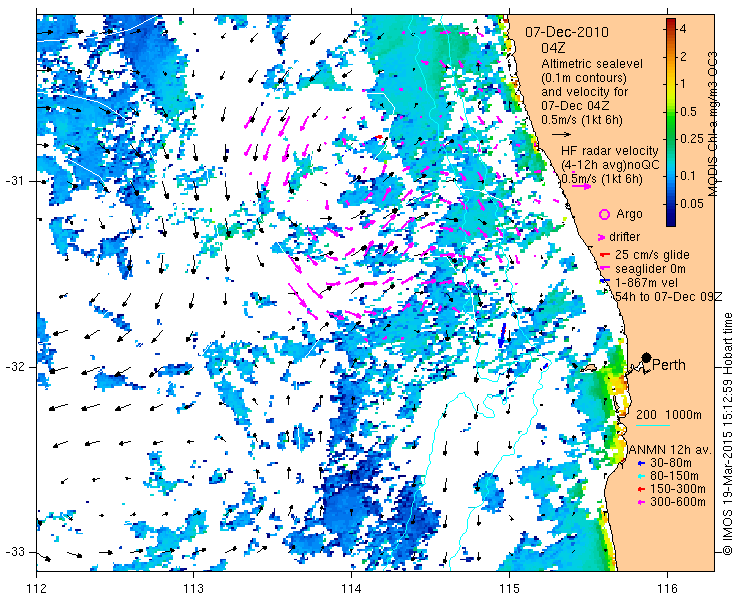Click the 30-80m depth label
The height and width of the screenshot is (600, 740).
click(x=671, y=463)
